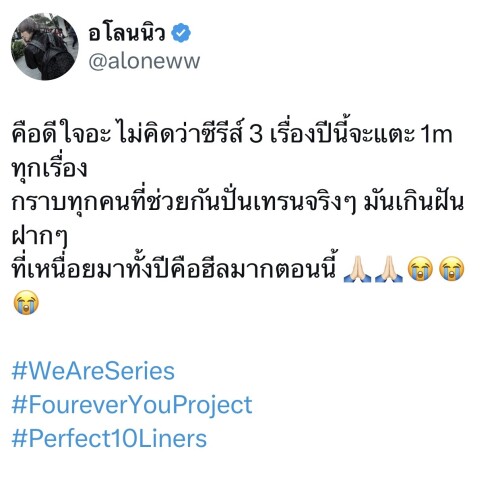This screenshot has width=500, height=488.
Task: Click the number 3 in the first line
Action: 256,135
